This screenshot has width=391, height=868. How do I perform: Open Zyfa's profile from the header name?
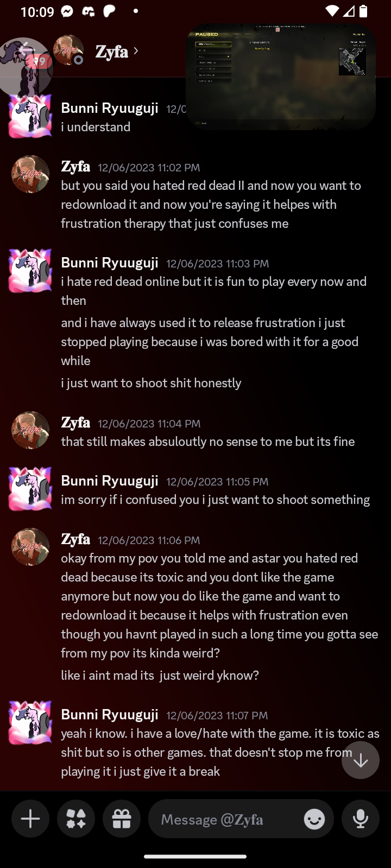111,52
